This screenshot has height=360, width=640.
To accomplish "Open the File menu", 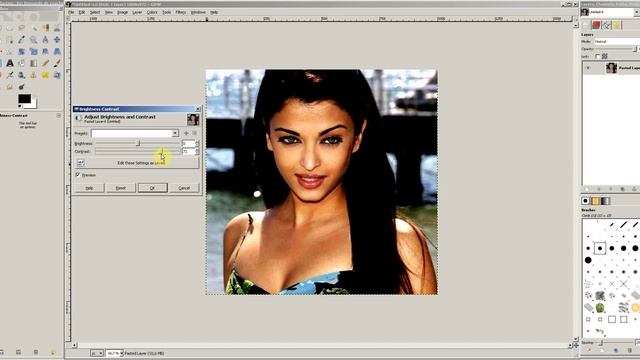I will [x=71, y=12].
